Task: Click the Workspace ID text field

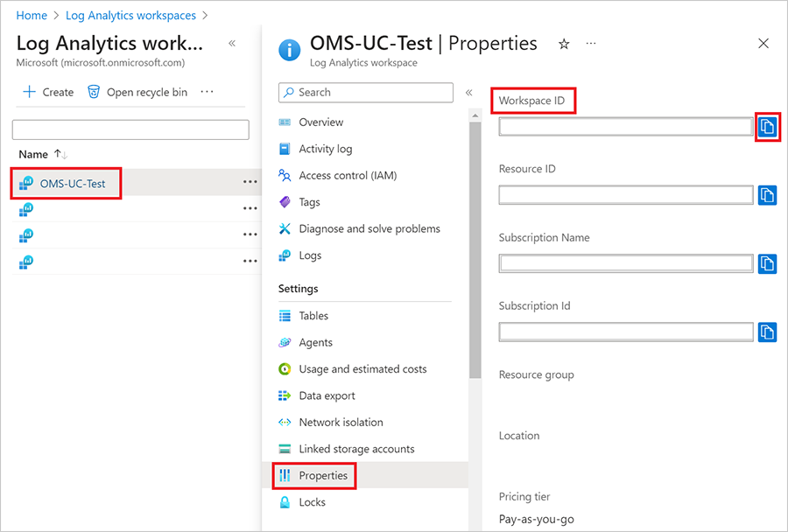Action: (626, 127)
